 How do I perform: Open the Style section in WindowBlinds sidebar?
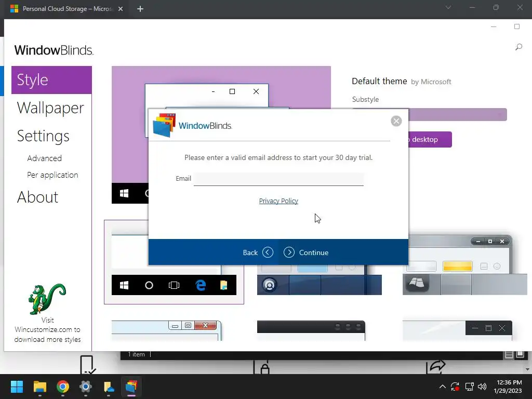(51, 79)
